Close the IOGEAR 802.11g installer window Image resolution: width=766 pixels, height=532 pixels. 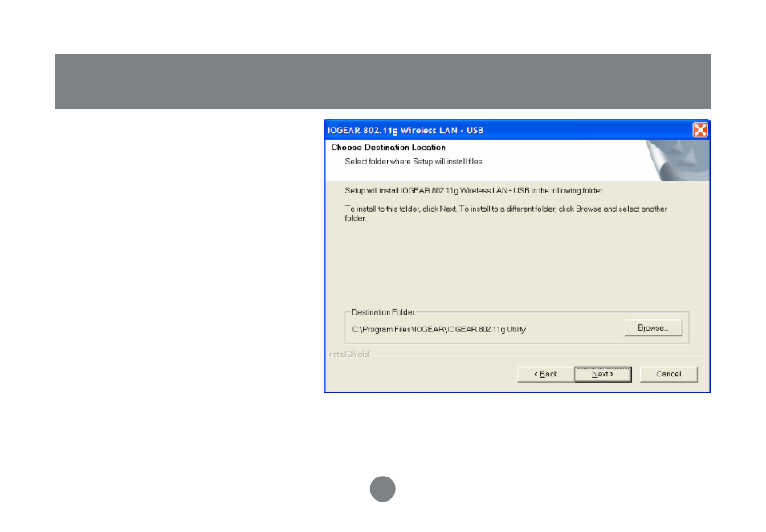tap(700, 130)
